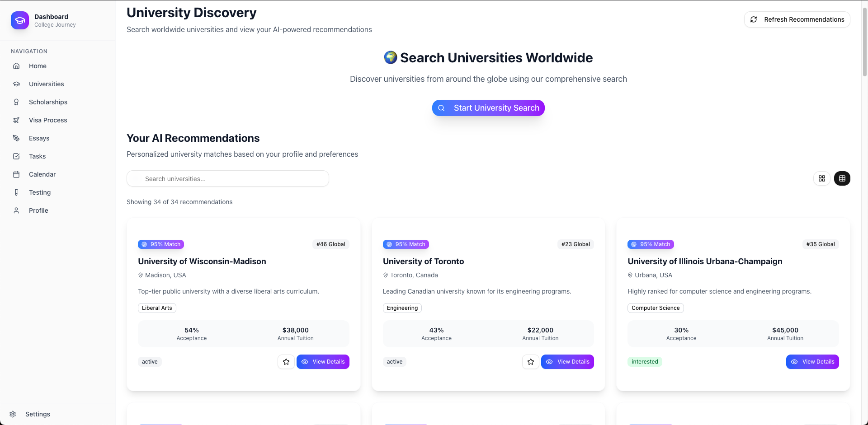Open the Home navigation item

click(x=38, y=66)
